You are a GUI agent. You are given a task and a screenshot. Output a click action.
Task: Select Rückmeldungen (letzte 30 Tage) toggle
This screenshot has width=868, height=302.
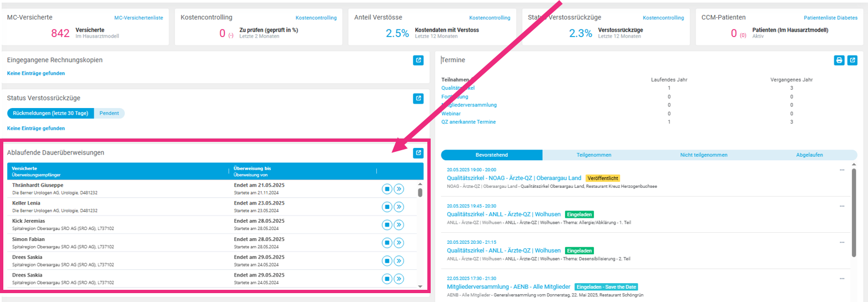pos(51,113)
